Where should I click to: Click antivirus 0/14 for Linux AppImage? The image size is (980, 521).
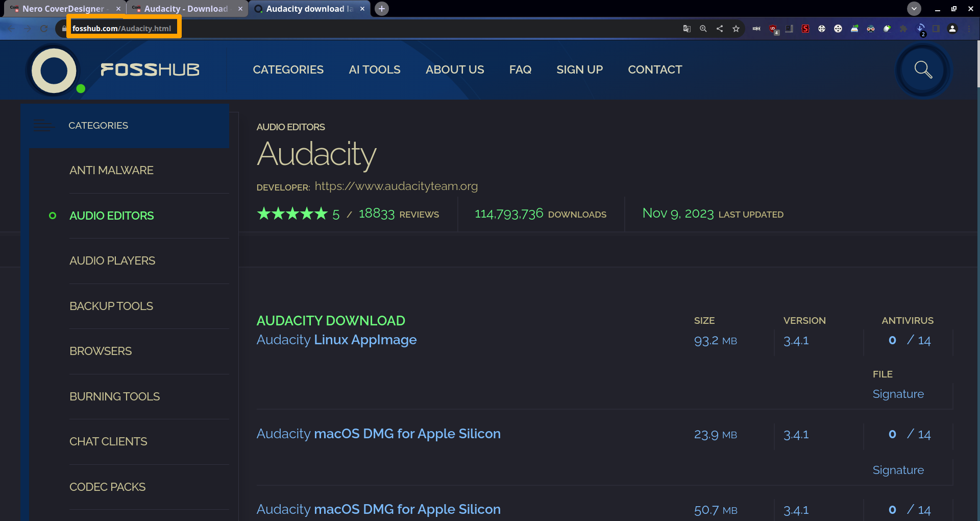910,341
